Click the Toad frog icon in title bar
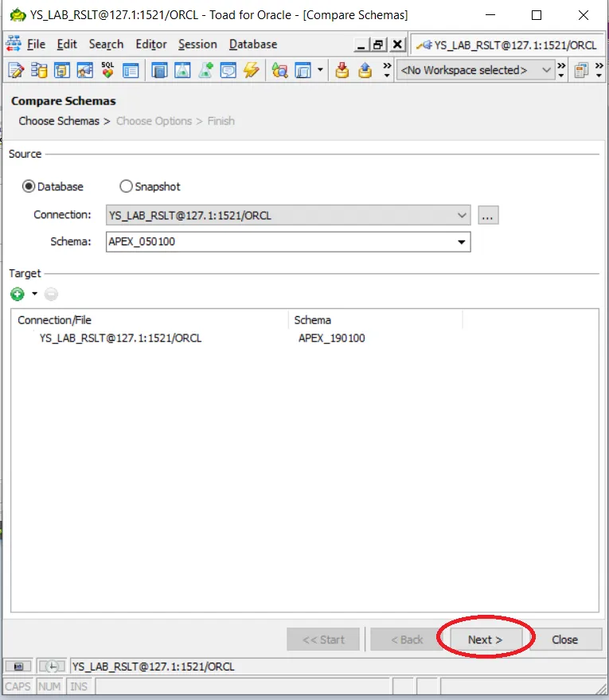This screenshot has height=700, width=609. (x=18, y=14)
